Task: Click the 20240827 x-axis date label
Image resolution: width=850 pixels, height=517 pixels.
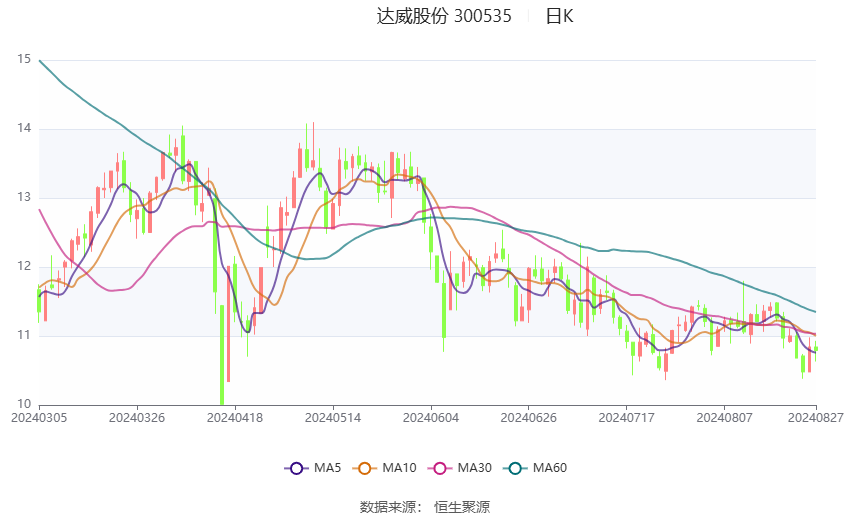Action: (x=816, y=418)
